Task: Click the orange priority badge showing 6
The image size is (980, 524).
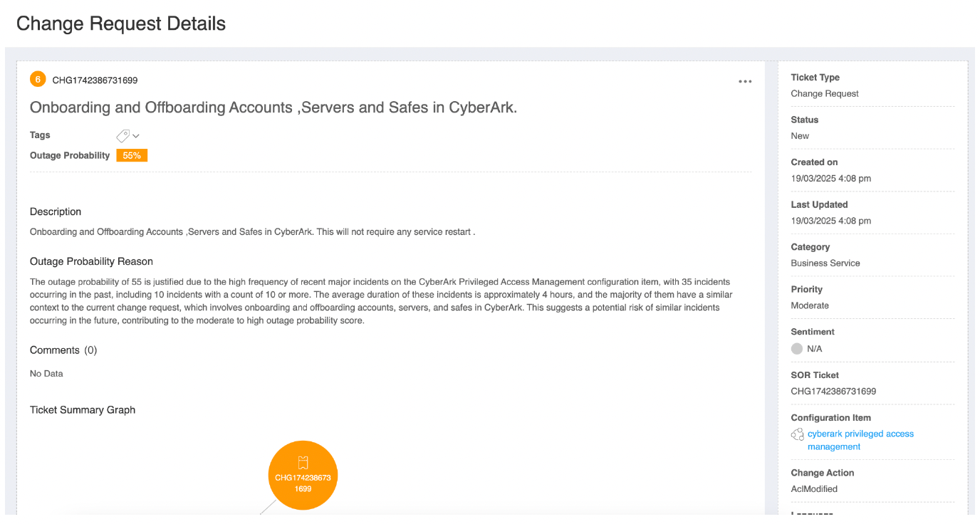Action: pos(38,80)
